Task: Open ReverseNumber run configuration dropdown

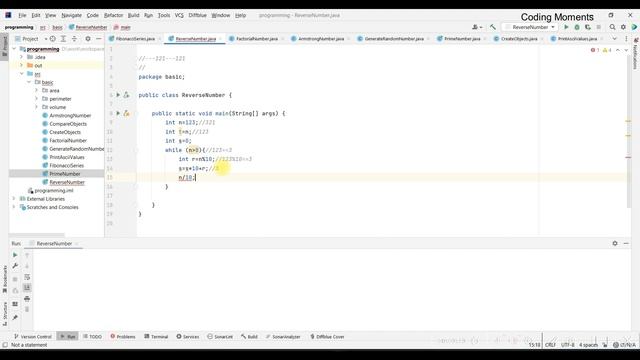Action: pos(530,27)
